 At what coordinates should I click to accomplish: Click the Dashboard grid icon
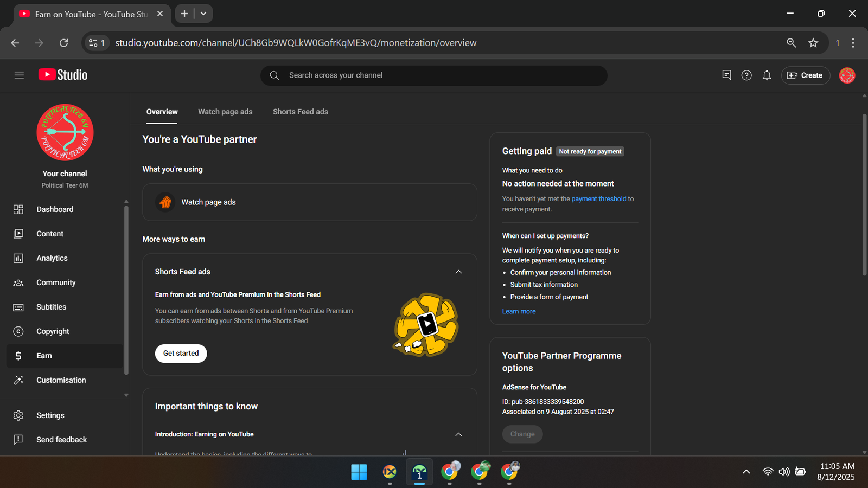(x=18, y=209)
